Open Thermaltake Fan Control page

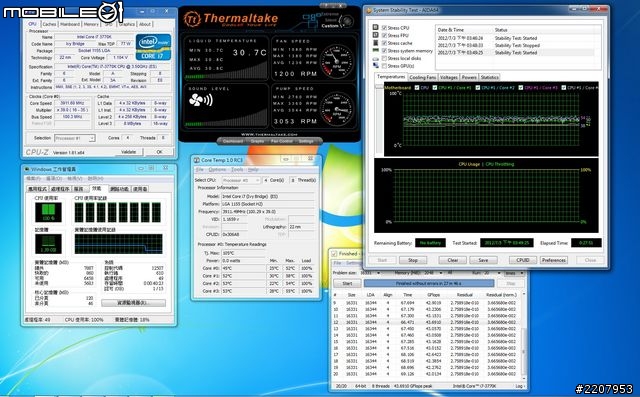point(281,141)
